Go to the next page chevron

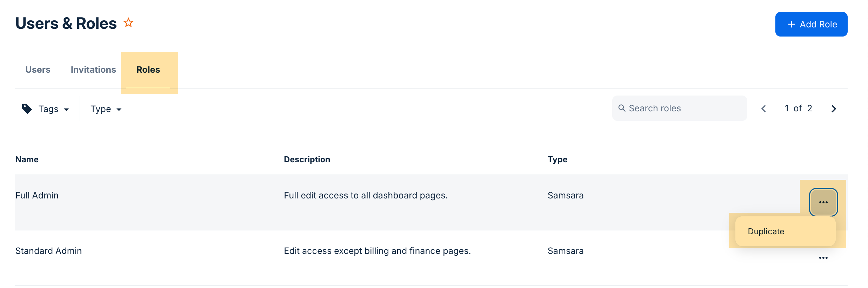tap(834, 109)
